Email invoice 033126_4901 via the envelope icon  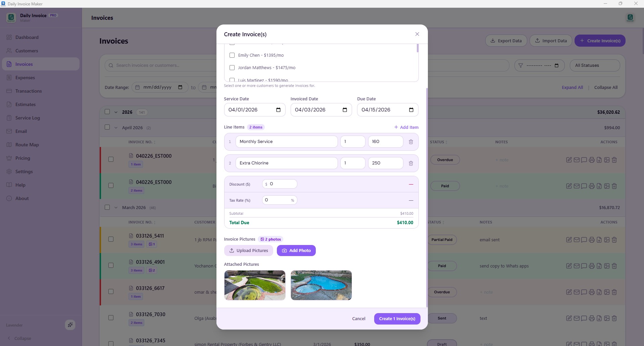[577, 266]
